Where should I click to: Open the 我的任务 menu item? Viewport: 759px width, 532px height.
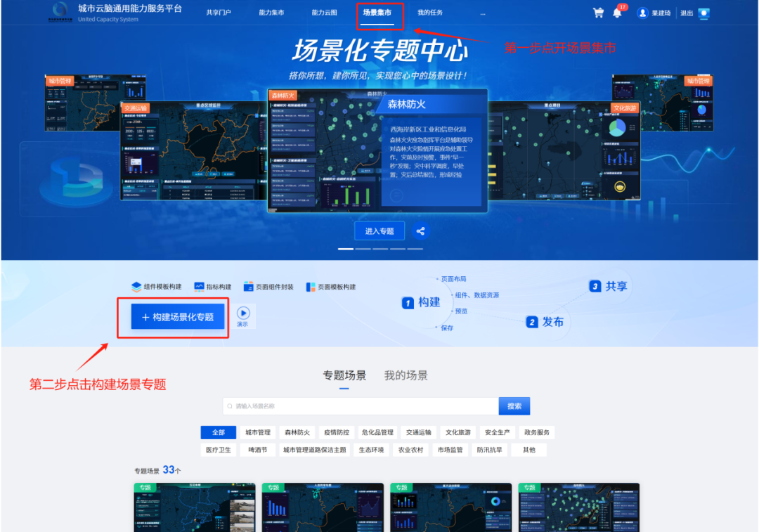click(429, 12)
